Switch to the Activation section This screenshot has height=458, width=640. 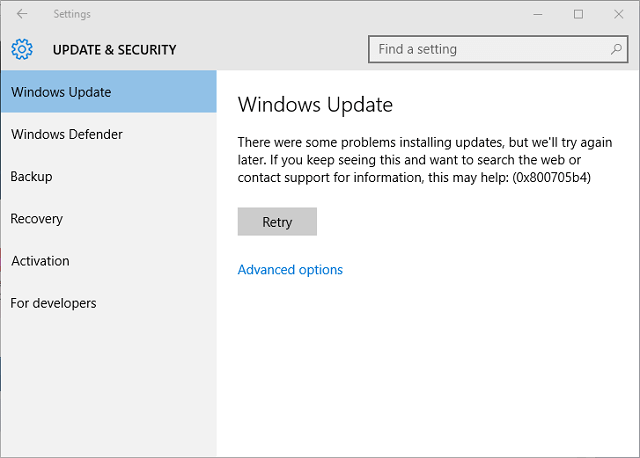pyautogui.click(x=40, y=261)
